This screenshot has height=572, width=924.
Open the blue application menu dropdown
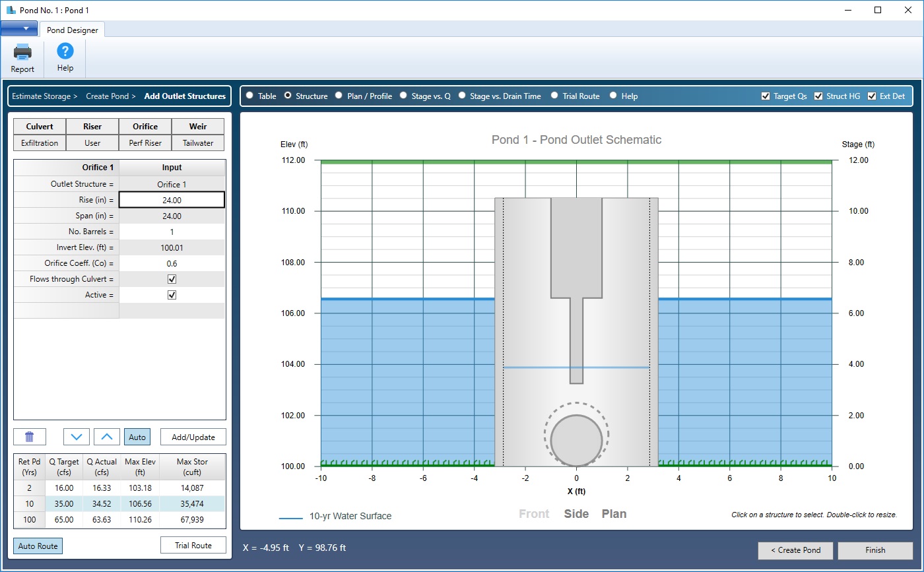(19, 28)
